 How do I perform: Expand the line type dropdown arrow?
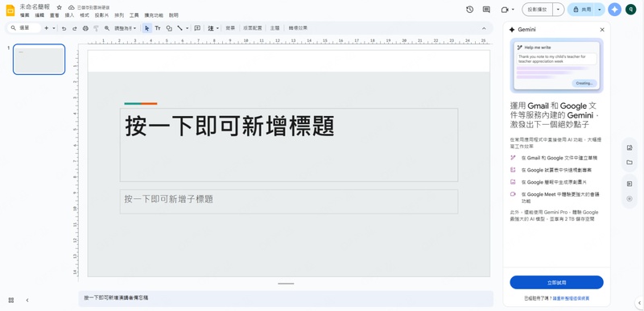[x=188, y=28]
